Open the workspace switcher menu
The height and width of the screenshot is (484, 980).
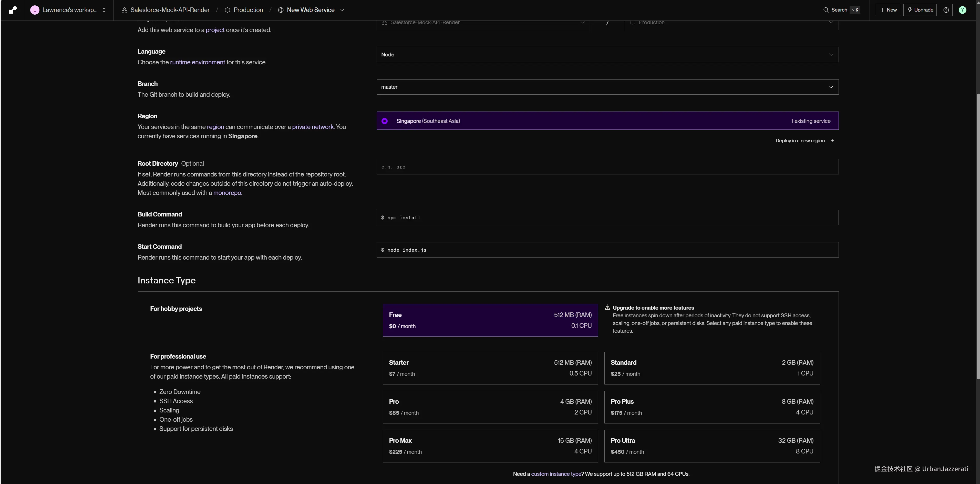tap(104, 10)
